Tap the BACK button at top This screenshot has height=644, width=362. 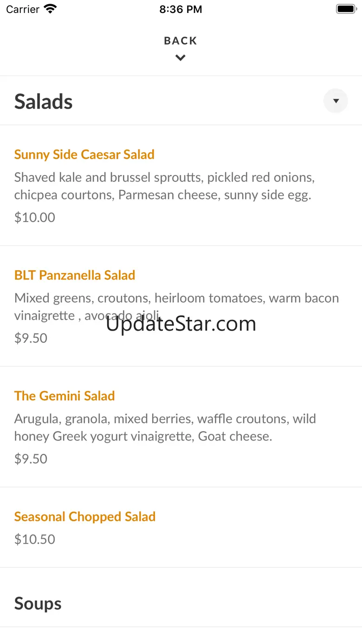click(x=181, y=41)
